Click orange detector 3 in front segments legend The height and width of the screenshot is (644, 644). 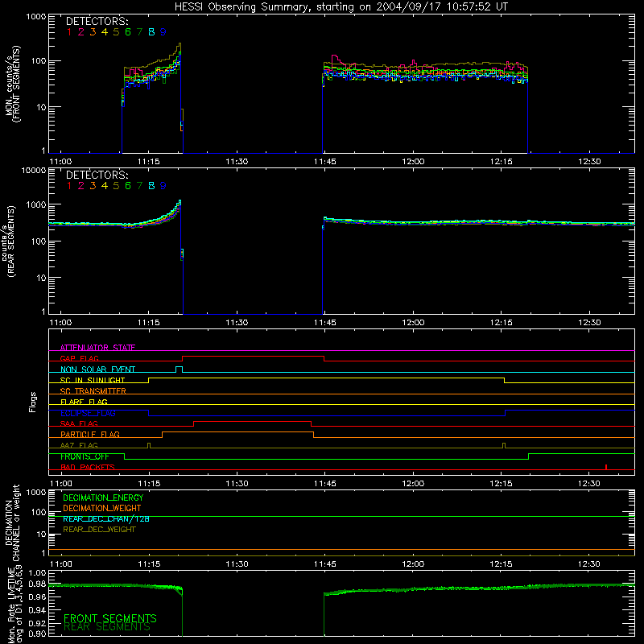(93, 31)
